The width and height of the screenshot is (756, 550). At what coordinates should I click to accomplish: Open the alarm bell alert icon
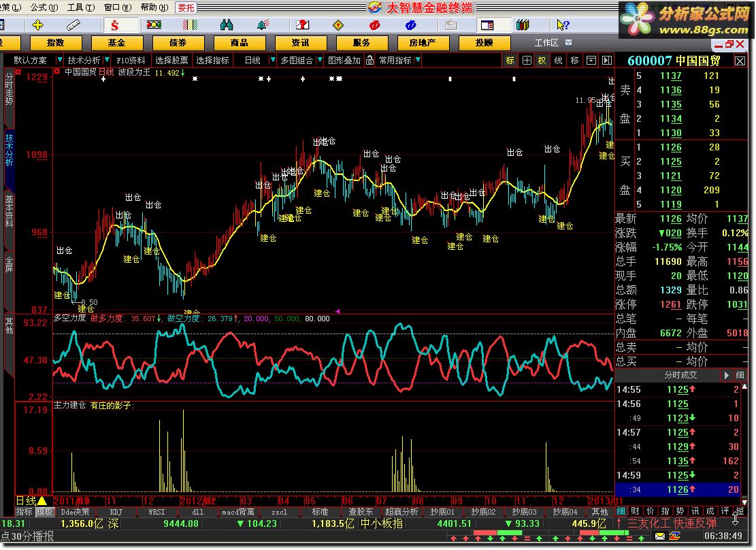(263, 25)
